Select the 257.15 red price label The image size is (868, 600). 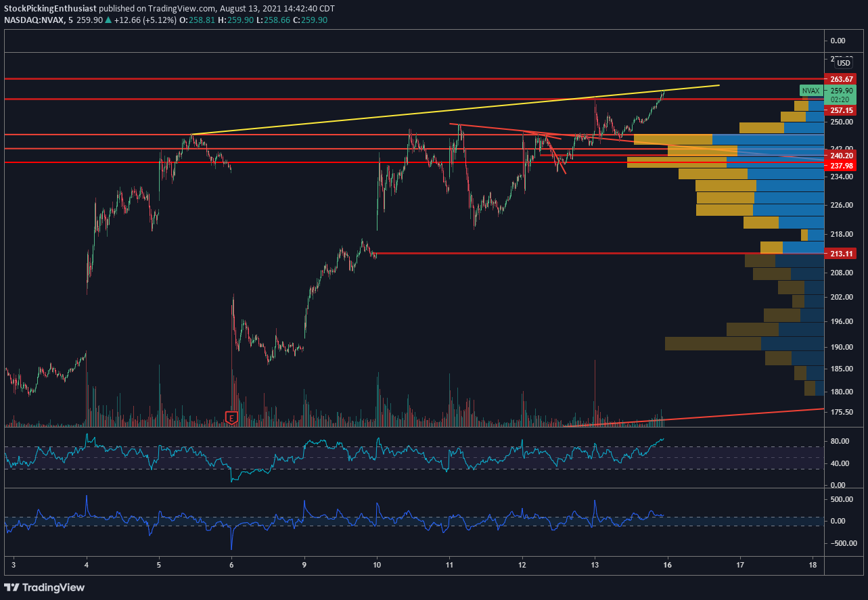pyautogui.click(x=841, y=110)
